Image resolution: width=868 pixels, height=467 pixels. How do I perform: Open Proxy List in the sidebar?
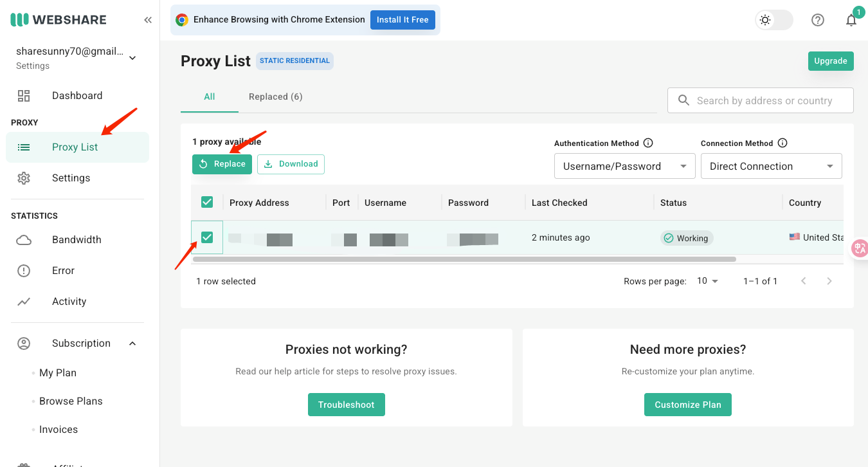(77, 147)
